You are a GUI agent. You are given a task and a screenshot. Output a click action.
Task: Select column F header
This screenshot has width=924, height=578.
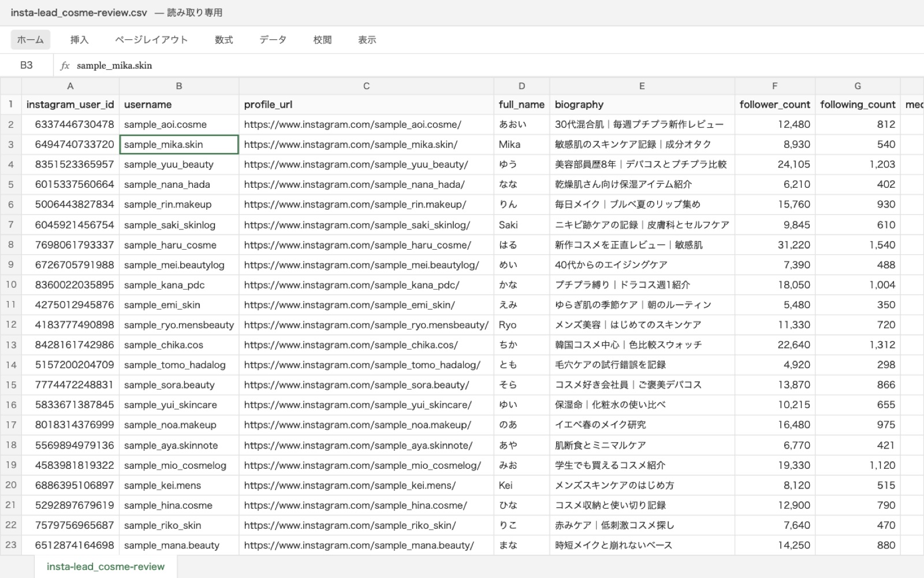(x=775, y=86)
